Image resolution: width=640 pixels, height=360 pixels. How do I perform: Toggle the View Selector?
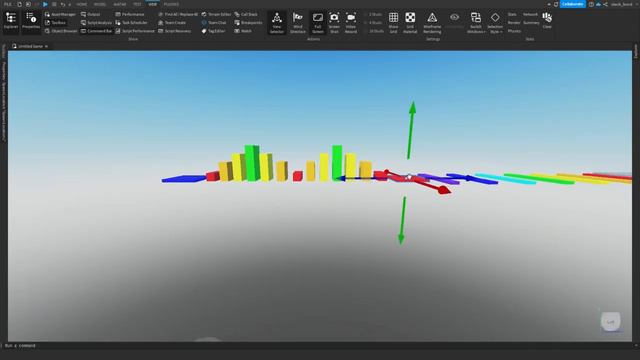coord(277,23)
